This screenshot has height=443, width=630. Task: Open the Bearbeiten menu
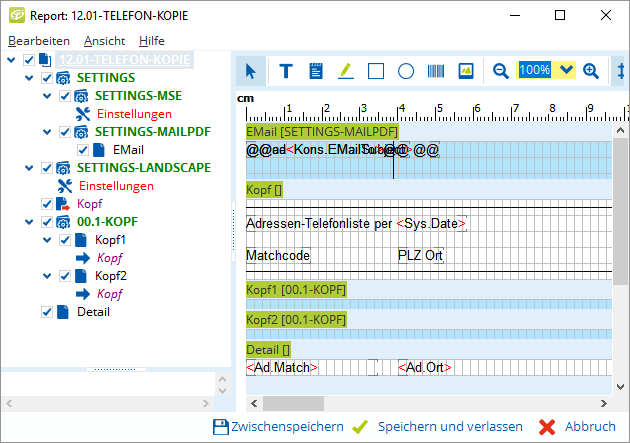click(x=39, y=41)
